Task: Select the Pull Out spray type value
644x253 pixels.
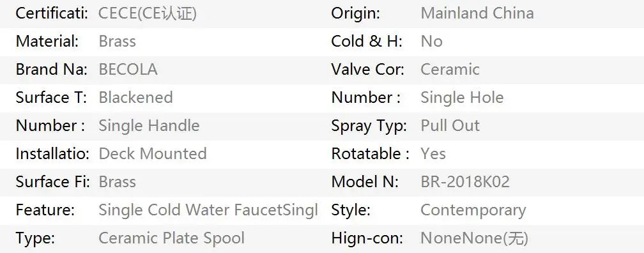Action: [x=450, y=126]
